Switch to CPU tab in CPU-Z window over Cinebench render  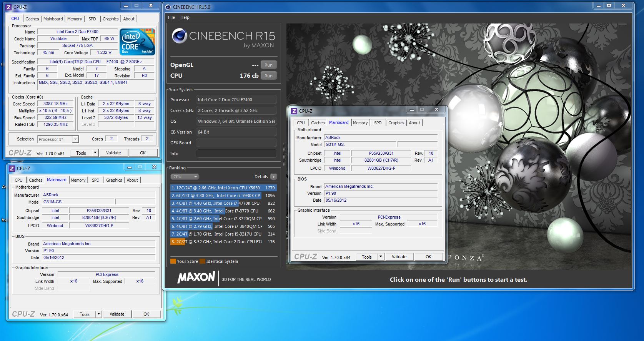coord(301,123)
